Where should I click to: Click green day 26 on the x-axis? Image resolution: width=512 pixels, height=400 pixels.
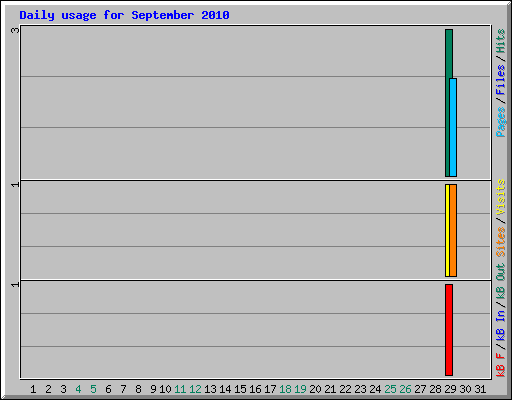[405, 389]
